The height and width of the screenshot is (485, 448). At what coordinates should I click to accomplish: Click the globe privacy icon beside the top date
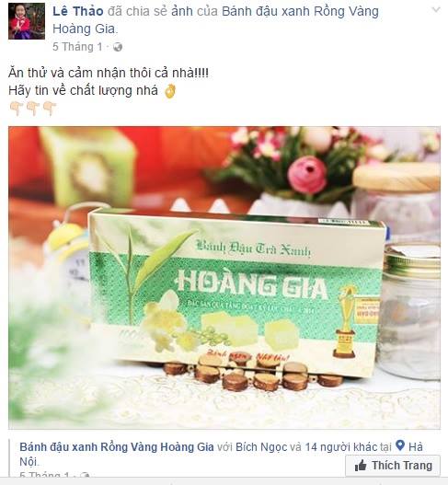click(x=118, y=47)
